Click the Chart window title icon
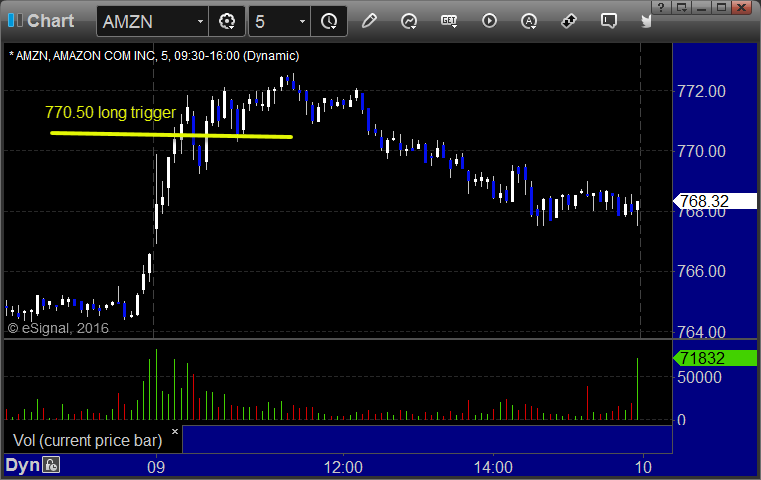The height and width of the screenshot is (480, 761). click(x=15, y=21)
